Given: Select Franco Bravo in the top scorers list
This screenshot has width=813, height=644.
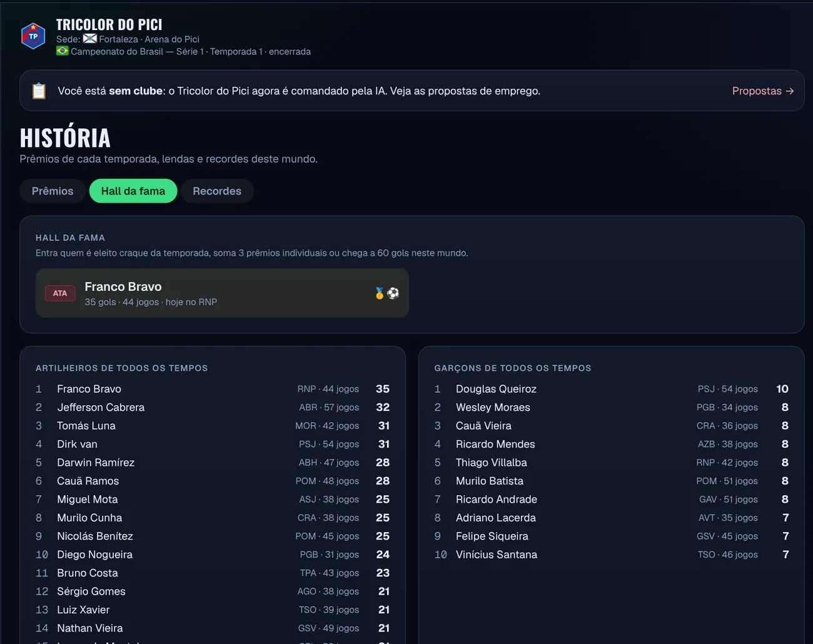Looking at the screenshot, I should 213,389.
